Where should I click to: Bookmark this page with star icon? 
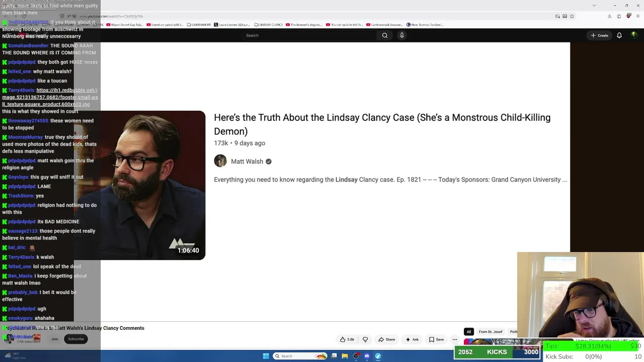[x=572, y=16]
